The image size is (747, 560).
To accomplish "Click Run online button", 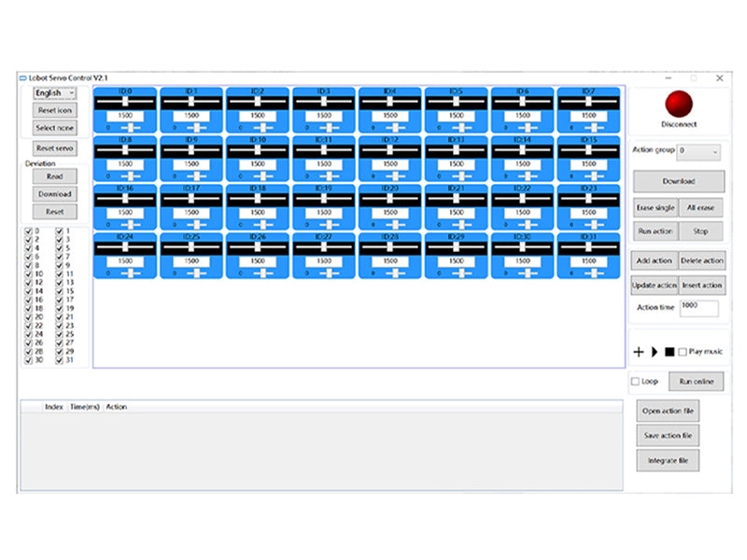I will click(x=696, y=382).
